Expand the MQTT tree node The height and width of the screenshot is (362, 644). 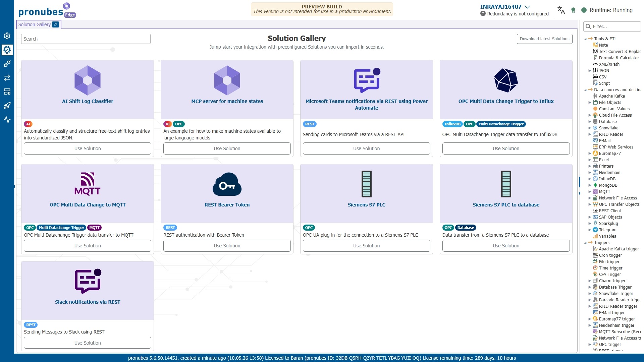coord(590,192)
